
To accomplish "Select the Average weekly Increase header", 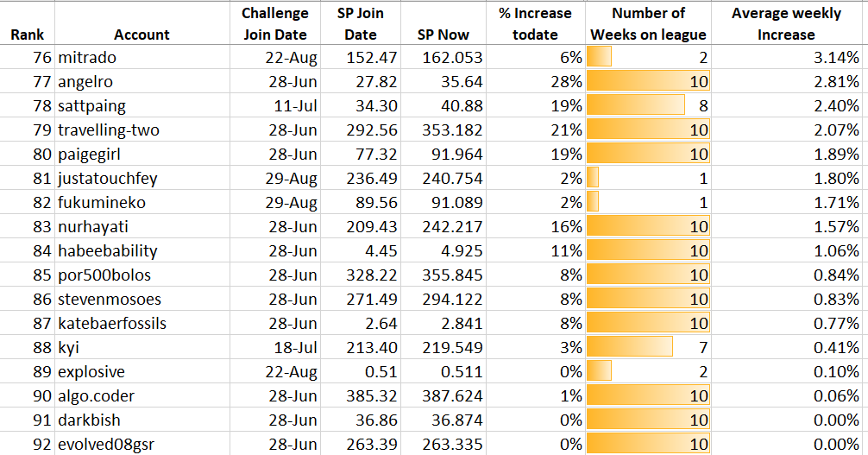I will coord(787,23).
